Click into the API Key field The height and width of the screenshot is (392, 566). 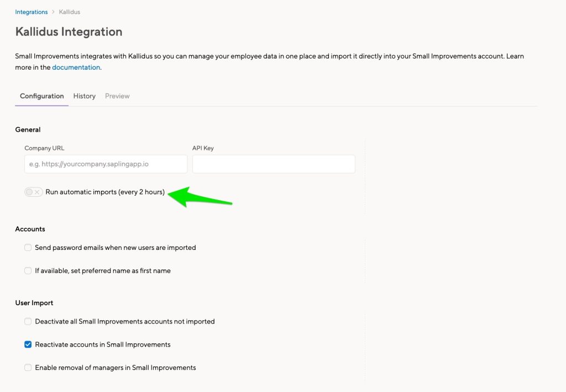(274, 164)
